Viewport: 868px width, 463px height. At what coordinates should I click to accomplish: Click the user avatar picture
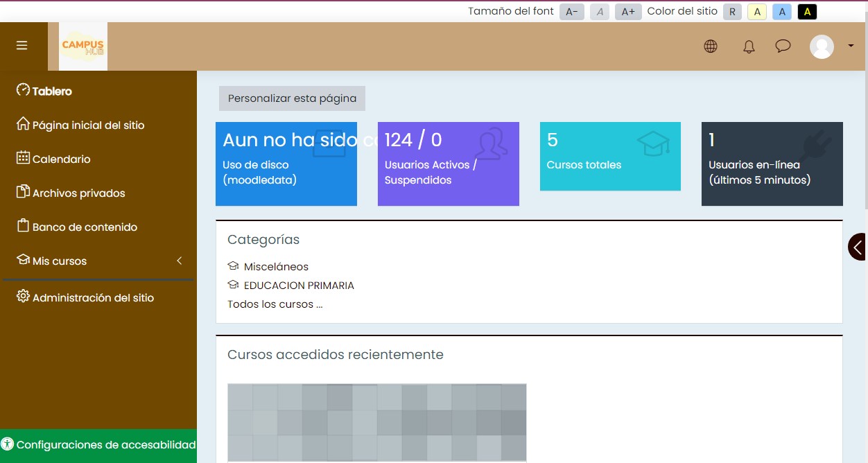tap(822, 46)
